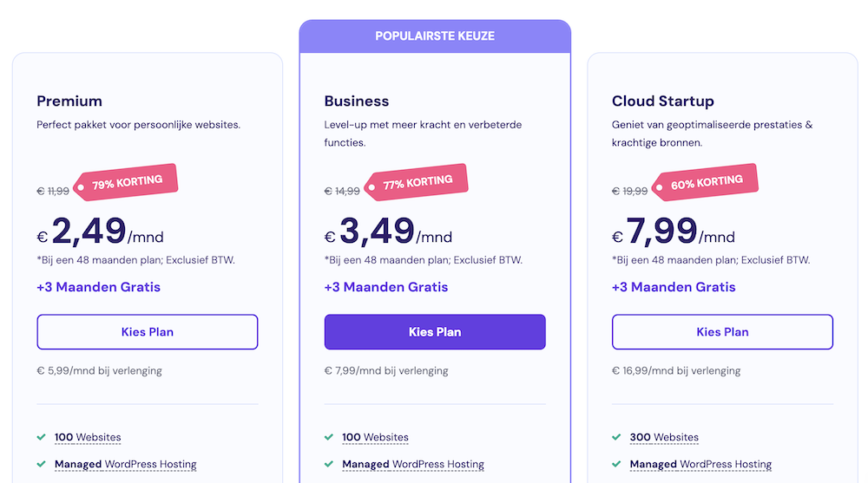Click checkmark icon beside Premium 100 Websites
868x483 pixels.
[x=42, y=437]
